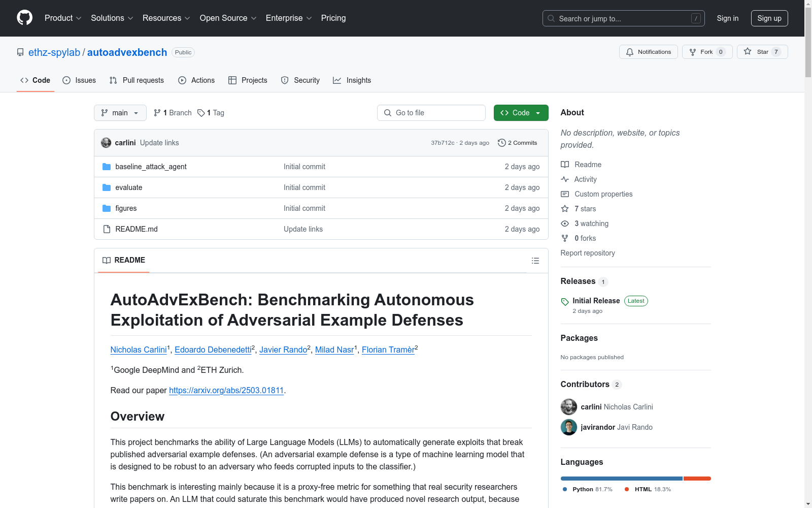Open the Projects tab
Screen dimensions: 812x508
tap(248, 80)
